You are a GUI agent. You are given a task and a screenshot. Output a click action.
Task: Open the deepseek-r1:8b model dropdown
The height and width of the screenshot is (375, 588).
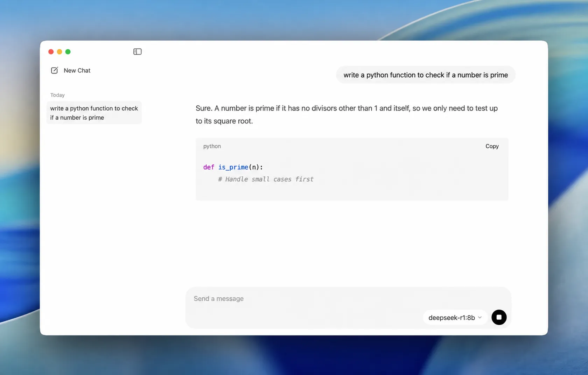pos(455,318)
